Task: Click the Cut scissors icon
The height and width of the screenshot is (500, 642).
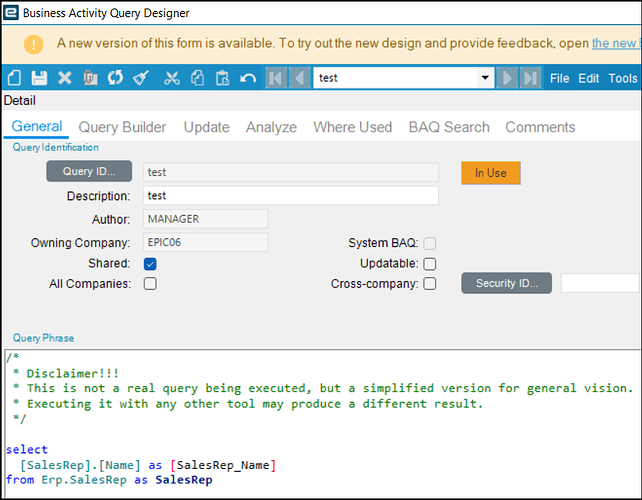Action: point(172,78)
